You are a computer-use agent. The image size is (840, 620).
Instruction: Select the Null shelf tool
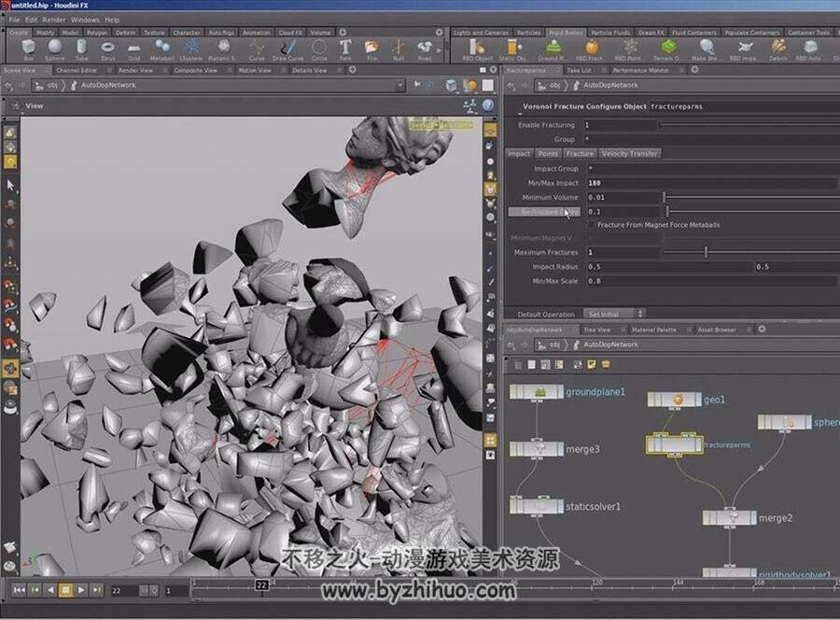pos(399,49)
